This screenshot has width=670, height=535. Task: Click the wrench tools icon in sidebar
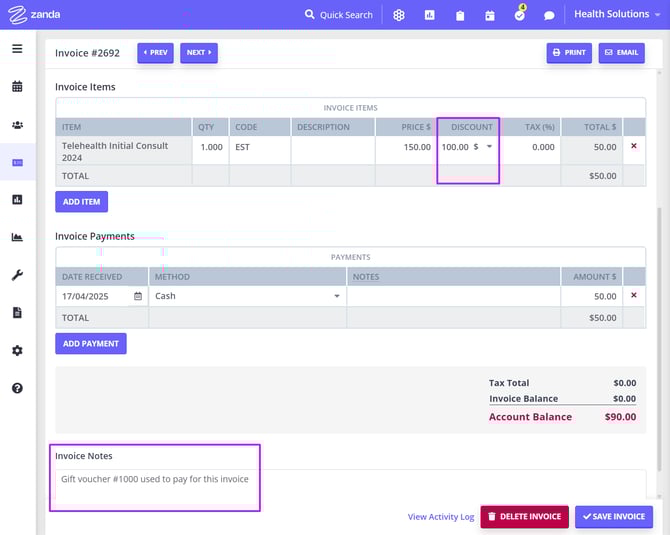click(17, 275)
